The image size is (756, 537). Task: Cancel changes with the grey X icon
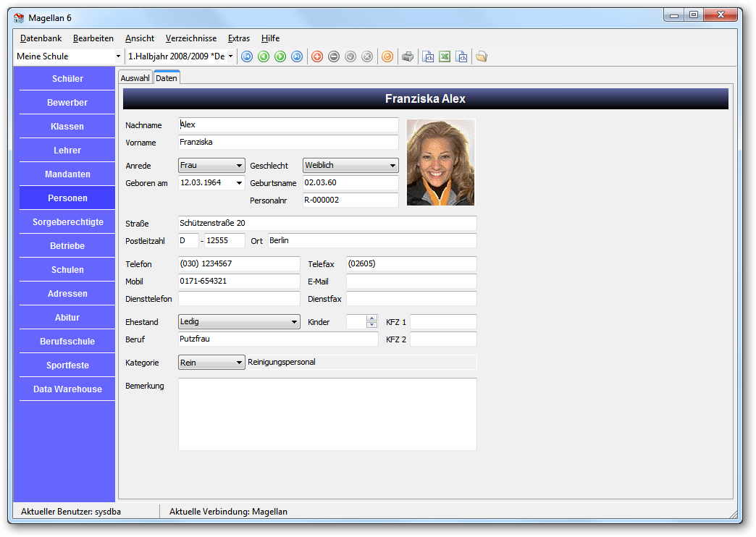(x=367, y=57)
